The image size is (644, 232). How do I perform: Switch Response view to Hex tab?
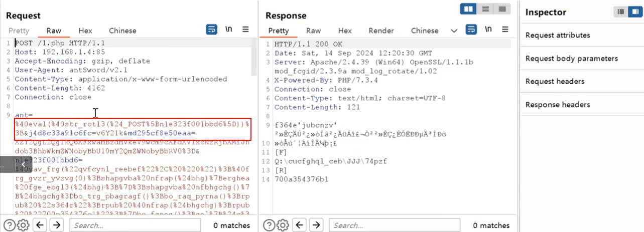(x=345, y=31)
